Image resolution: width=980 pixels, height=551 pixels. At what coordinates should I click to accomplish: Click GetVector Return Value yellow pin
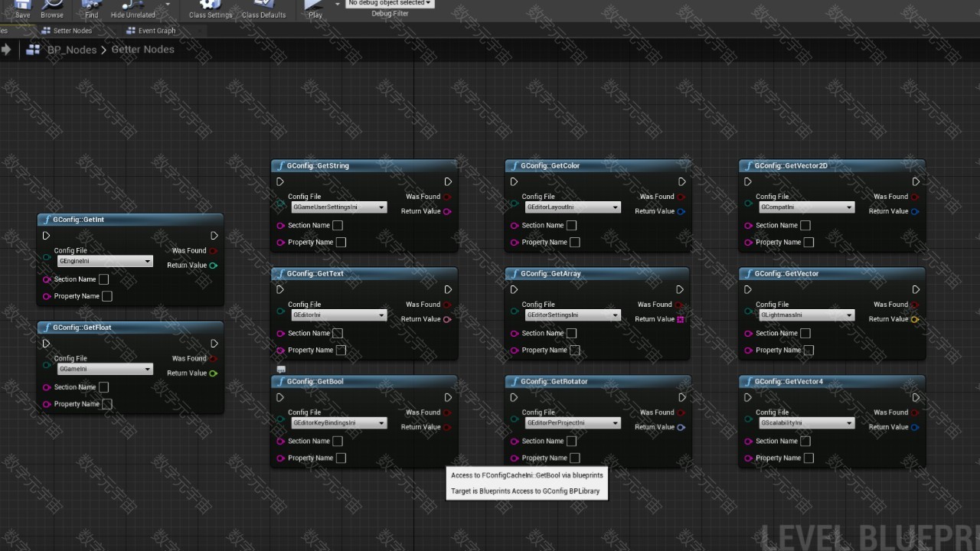[x=915, y=319]
